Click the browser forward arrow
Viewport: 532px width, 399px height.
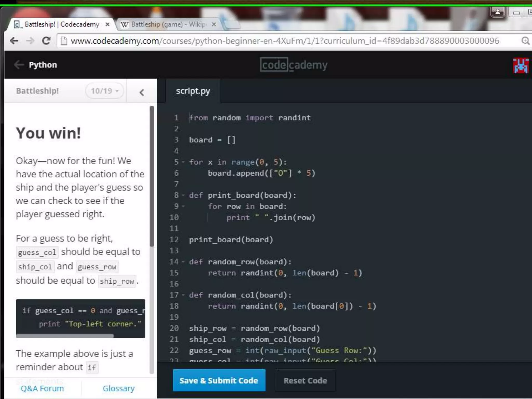pos(30,41)
